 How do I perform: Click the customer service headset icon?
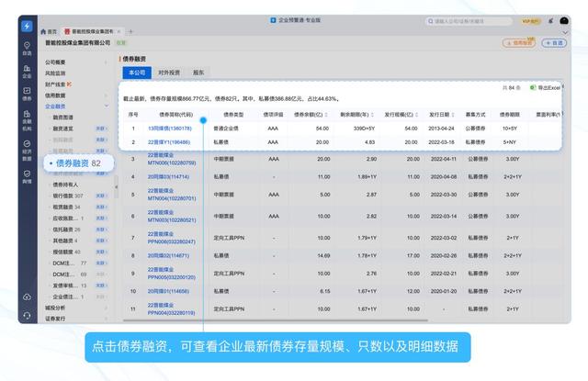27,316
